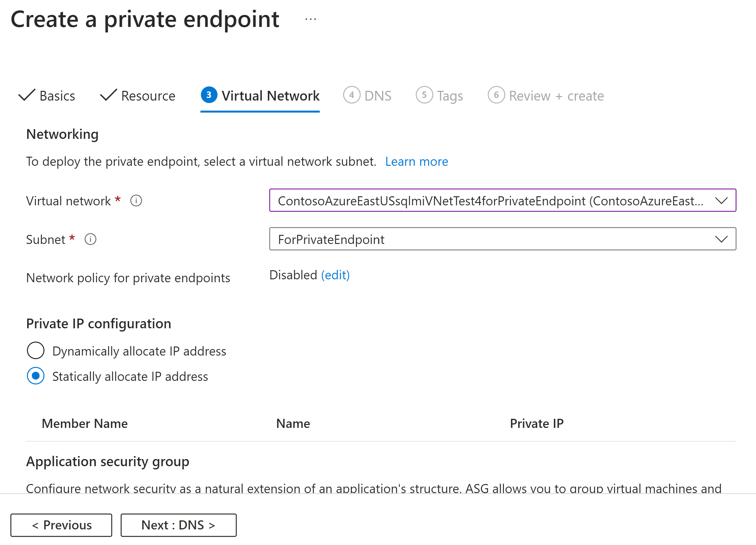Click the Previous button
The image size is (756, 545).
click(61, 525)
